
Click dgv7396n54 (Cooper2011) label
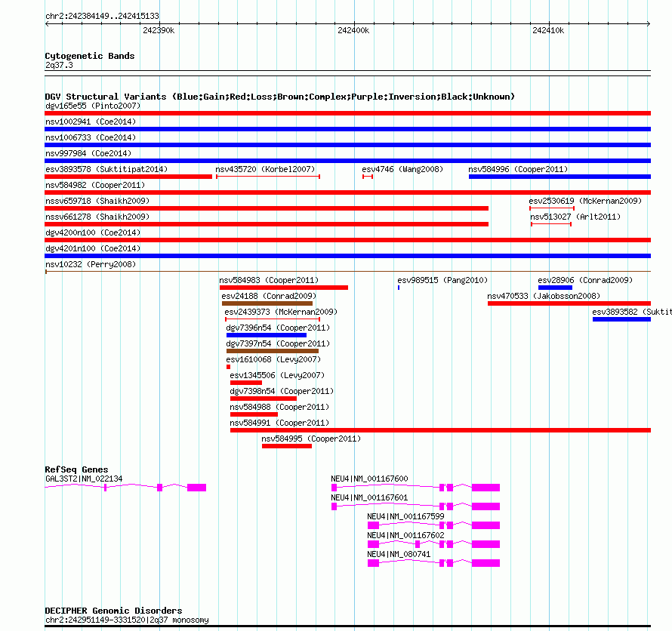coord(278,328)
